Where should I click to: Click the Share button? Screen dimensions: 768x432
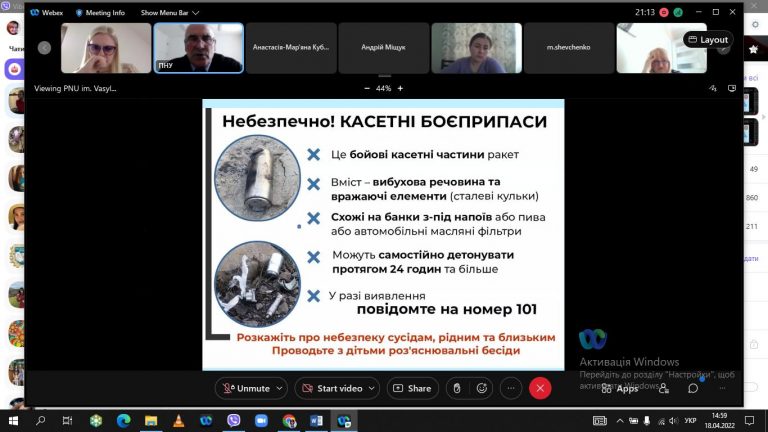[x=412, y=388]
